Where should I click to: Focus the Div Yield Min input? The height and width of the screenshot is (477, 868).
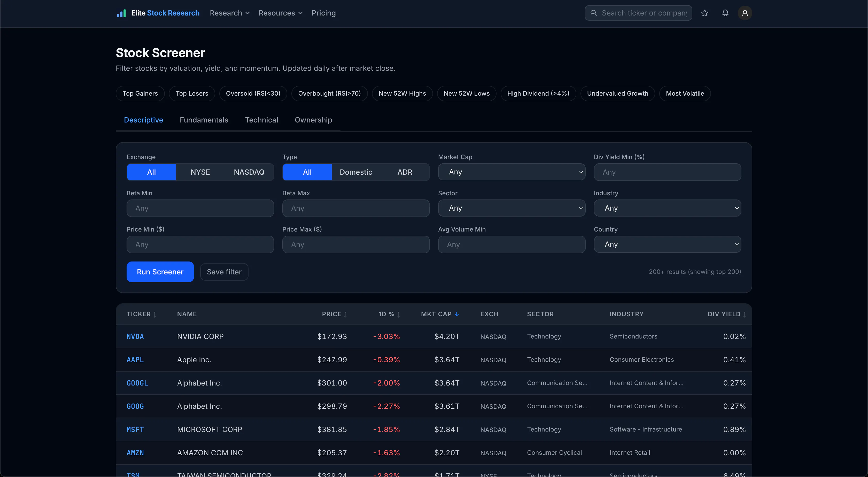click(x=667, y=172)
